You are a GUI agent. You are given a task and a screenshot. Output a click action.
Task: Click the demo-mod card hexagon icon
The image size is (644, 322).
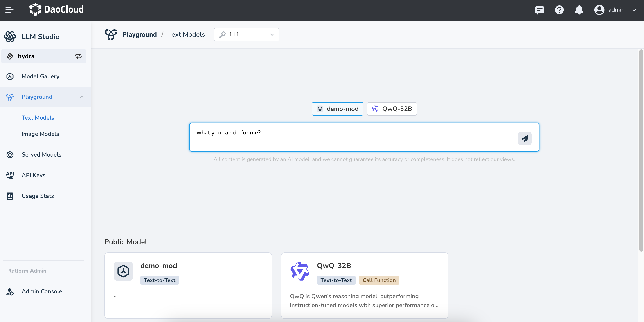tap(123, 271)
